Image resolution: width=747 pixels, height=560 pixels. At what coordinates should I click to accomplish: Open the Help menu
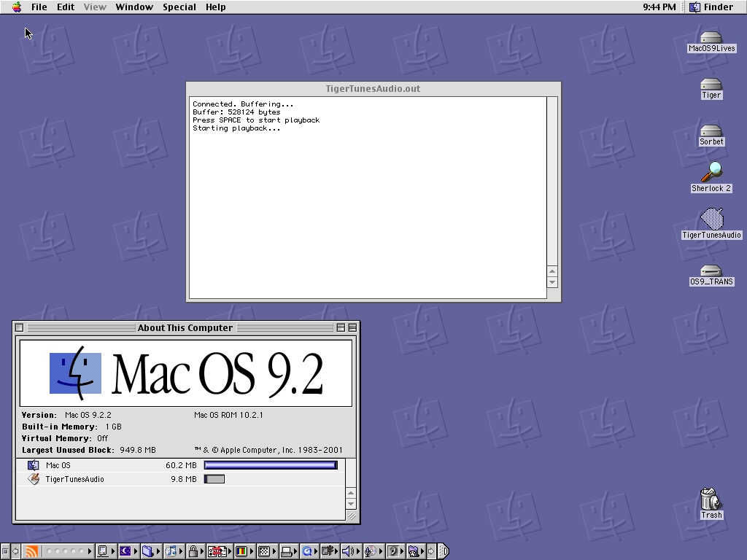216,7
